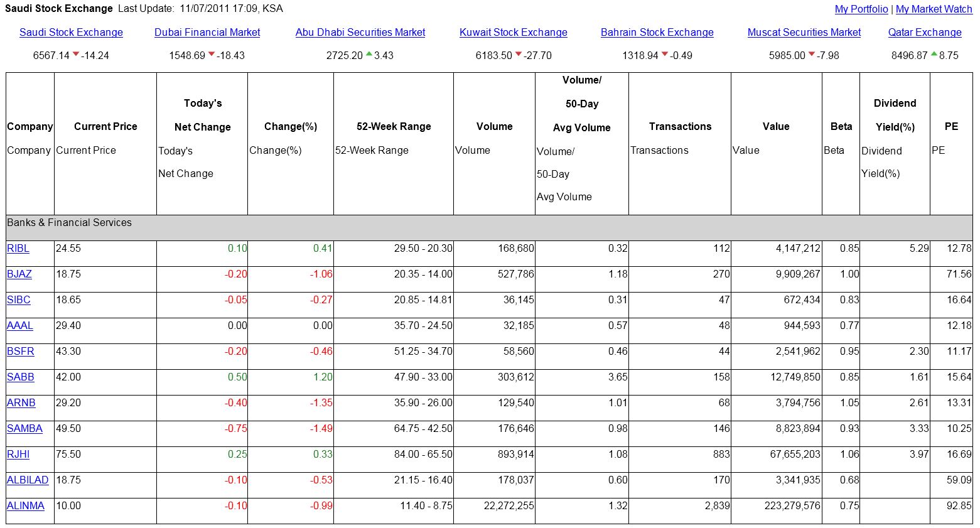Click the bold Current Price column header
The width and height of the screenshot is (980, 528).
(105, 126)
